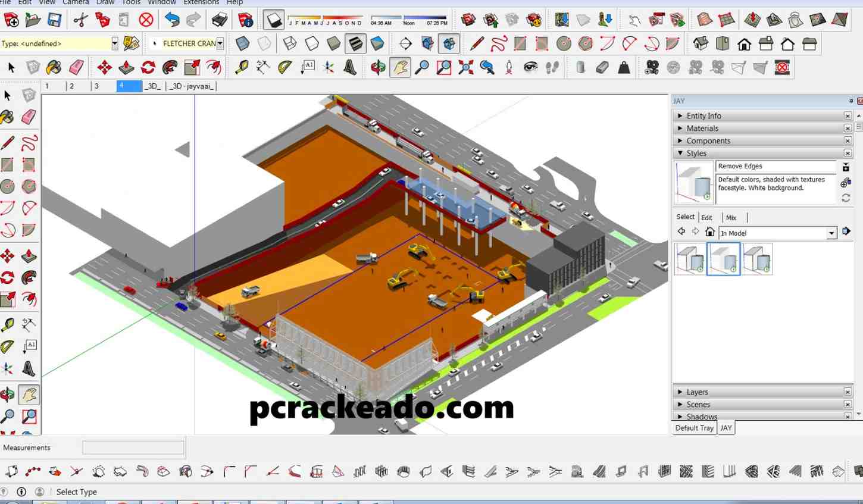Viewport: 863px width, 504px height.
Task: Switch to the Iso standard view
Action: pos(701,44)
